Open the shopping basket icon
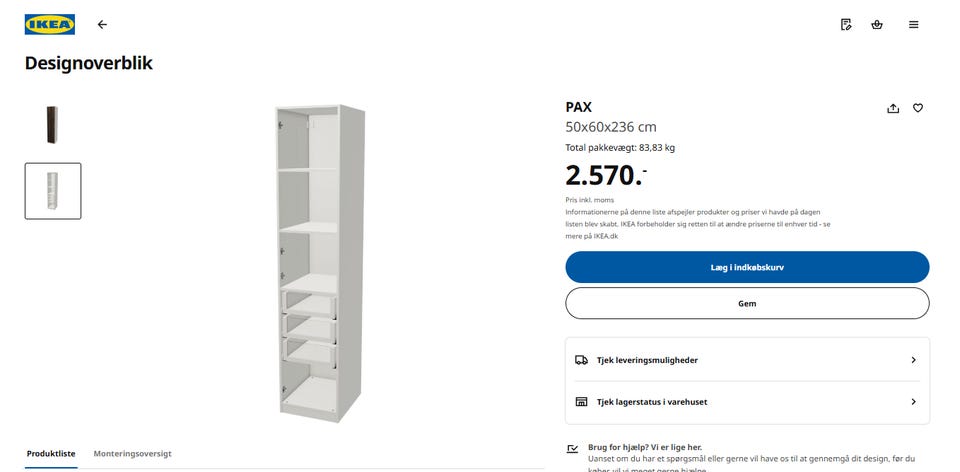 (x=877, y=24)
